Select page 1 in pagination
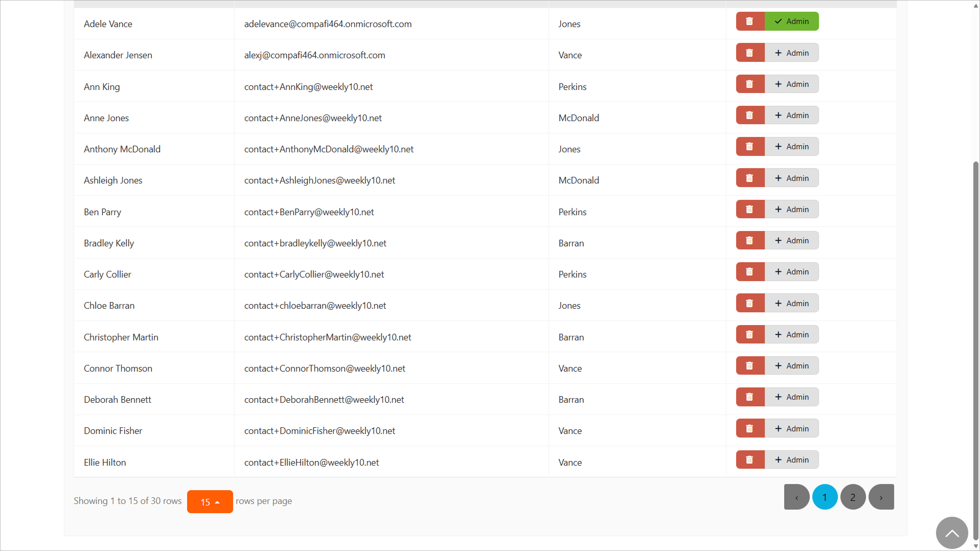The height and width of the screenshot is (551, 980). (x=825, y=497)
